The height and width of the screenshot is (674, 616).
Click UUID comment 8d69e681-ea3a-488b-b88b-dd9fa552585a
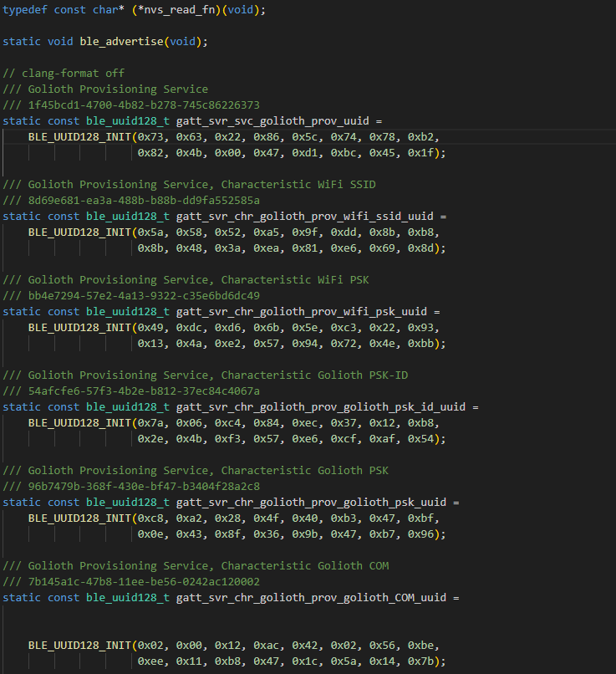tap(131, 201)
